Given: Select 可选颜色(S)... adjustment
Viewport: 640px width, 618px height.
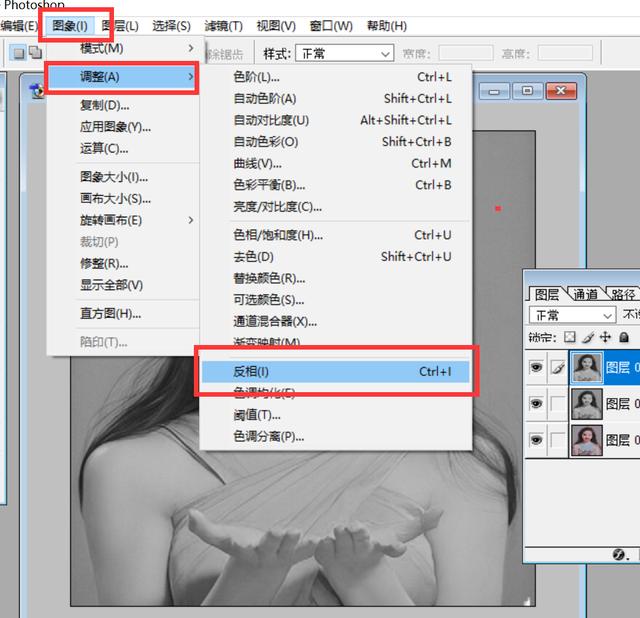Looking at the screenshot, I should tap(337, 300).
